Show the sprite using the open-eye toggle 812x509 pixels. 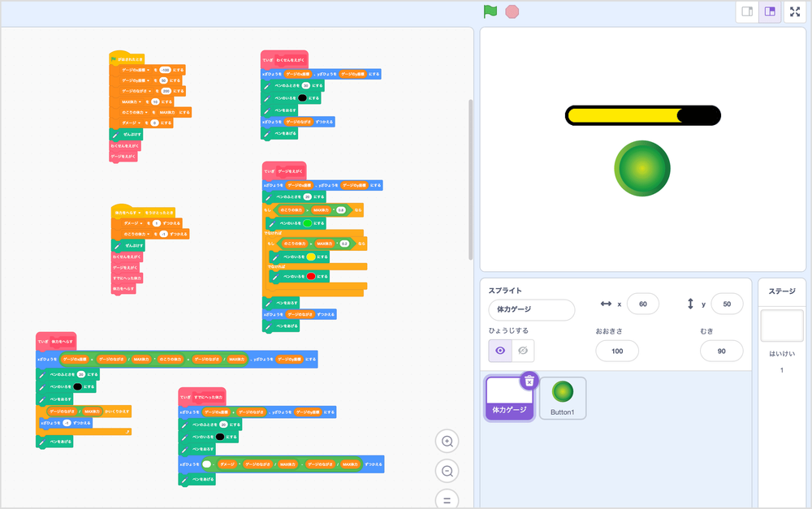point(500,351)
